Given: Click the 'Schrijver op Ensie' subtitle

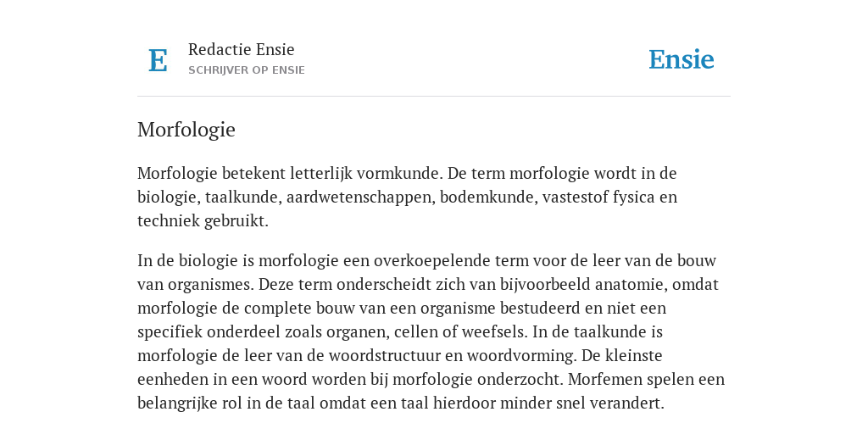Looking at the screenshot, I should [247, 70].
